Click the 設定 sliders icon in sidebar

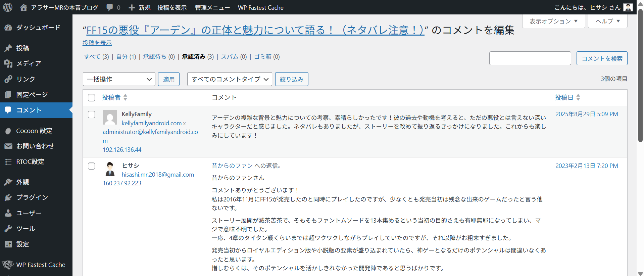(x=8, y=244)
